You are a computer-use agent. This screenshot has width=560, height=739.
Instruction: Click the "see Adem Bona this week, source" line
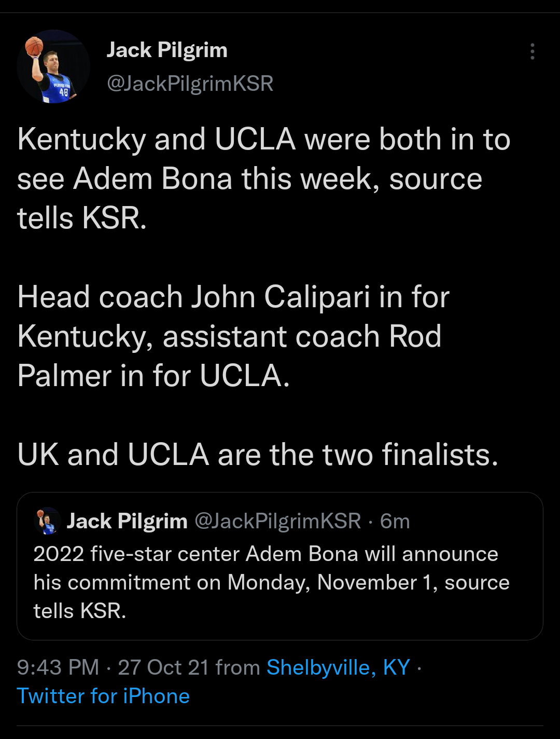click(x=249, y=179)
